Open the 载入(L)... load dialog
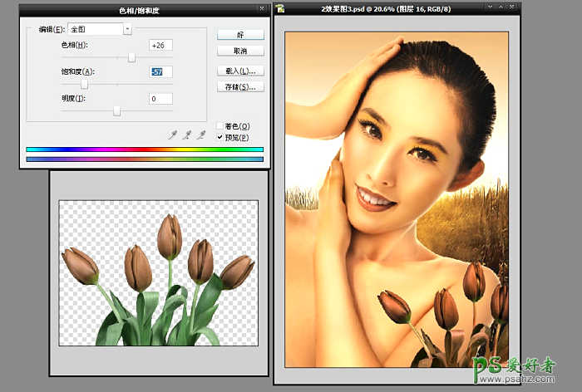Viewport: 582px width, 392px height. tap(239, 71)
